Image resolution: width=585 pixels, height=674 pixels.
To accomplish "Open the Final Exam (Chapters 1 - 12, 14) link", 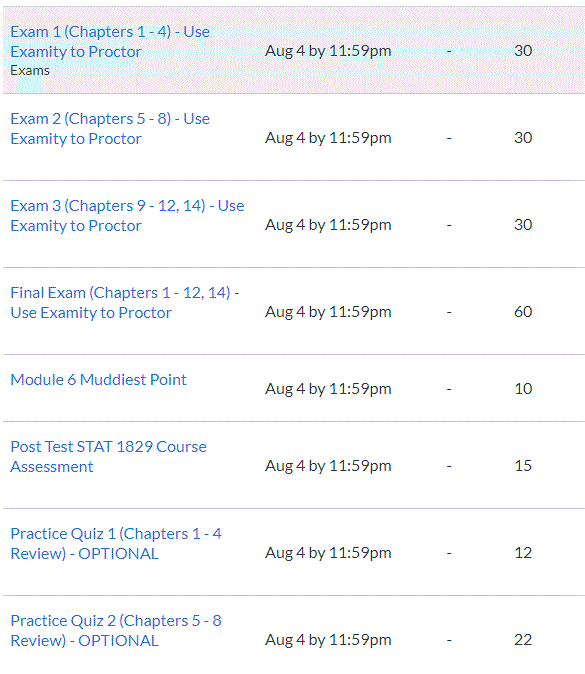I will click(x=125, y=302).
